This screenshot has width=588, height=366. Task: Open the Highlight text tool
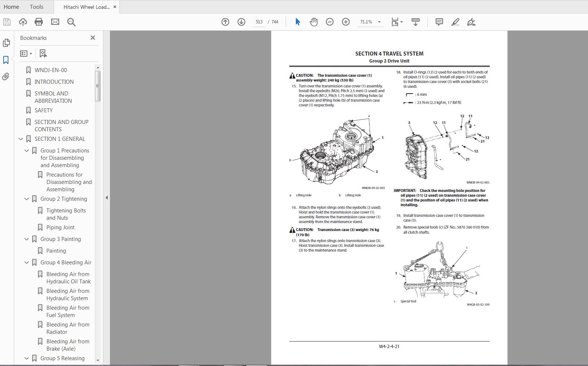click(x=455, y=22)
